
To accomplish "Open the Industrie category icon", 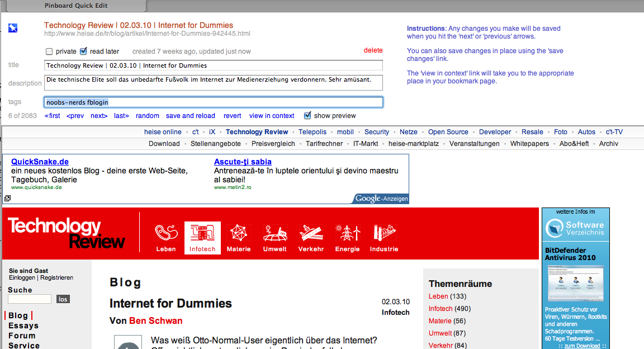I will pyautogui.click(x=384, y=238).
